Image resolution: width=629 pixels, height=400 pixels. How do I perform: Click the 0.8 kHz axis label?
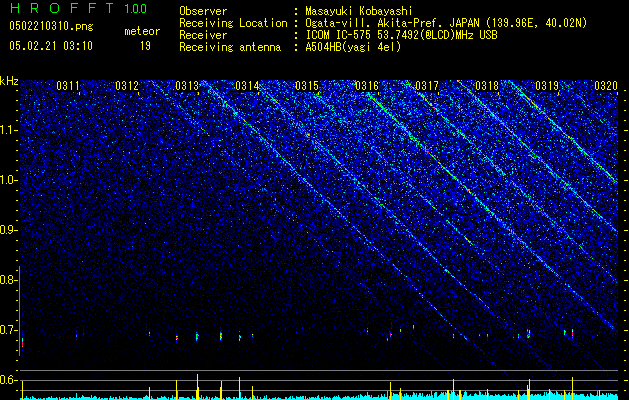click(9, 280)
